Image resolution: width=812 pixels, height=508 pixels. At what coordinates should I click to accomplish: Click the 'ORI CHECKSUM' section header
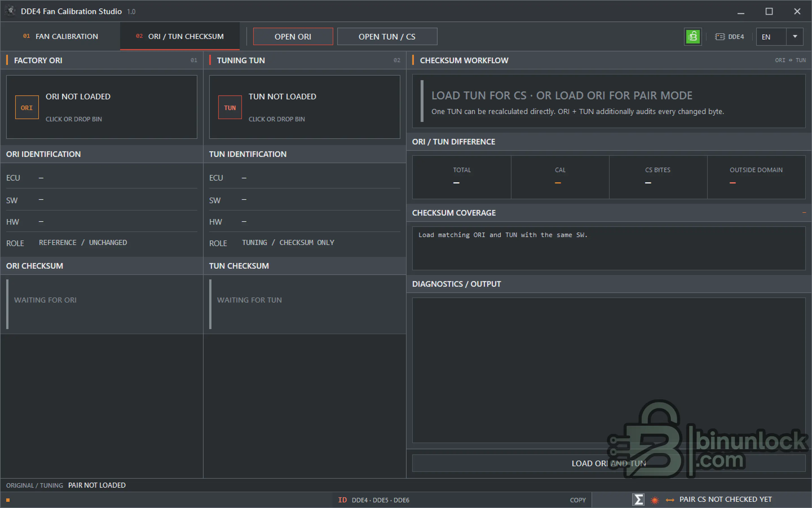(102, 266)
